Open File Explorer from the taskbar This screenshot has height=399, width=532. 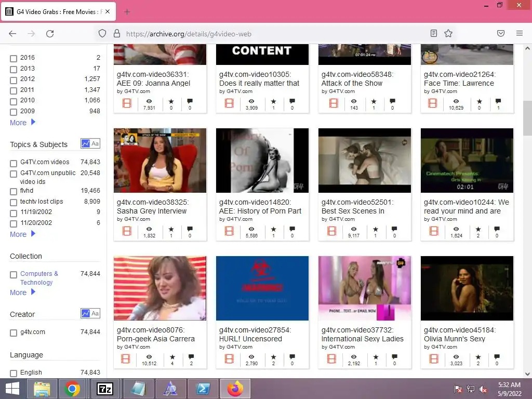pos(42,389)
